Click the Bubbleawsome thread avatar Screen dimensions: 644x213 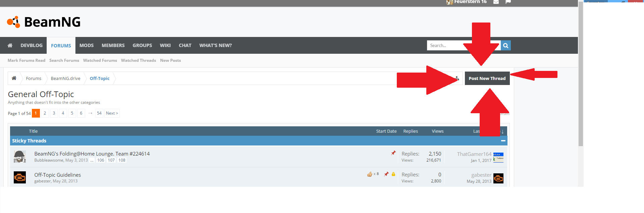(x=20, y=157)
